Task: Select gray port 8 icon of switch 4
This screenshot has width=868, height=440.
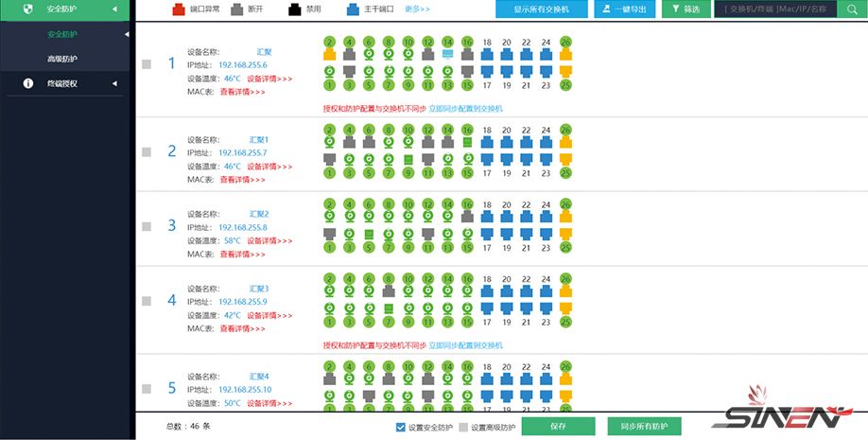Action: (389, 290)
